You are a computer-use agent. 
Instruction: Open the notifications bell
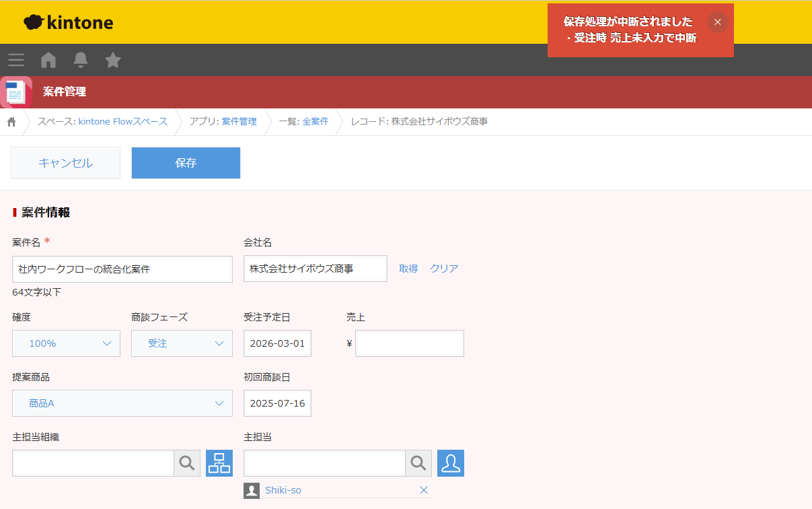80,60
